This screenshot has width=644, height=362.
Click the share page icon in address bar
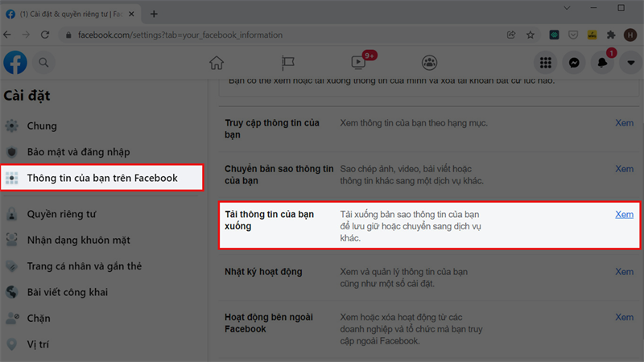[511, 35]
